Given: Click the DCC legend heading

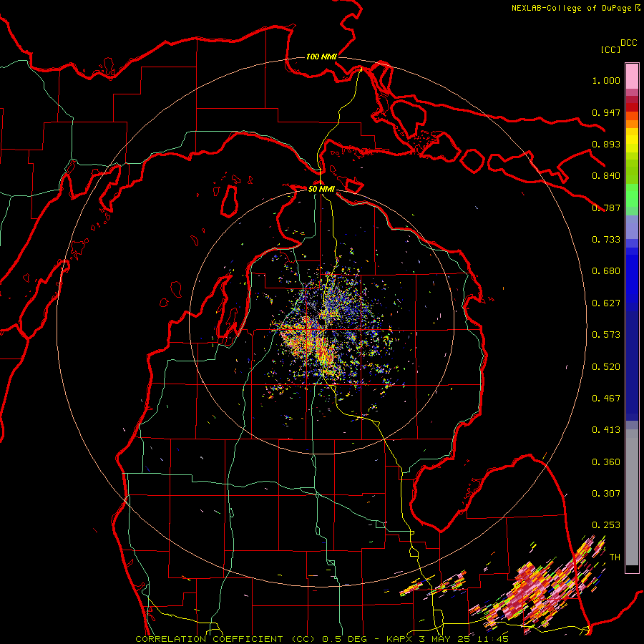Looking at the screenshot, I should pyautogui.click(x=628, y=43).
